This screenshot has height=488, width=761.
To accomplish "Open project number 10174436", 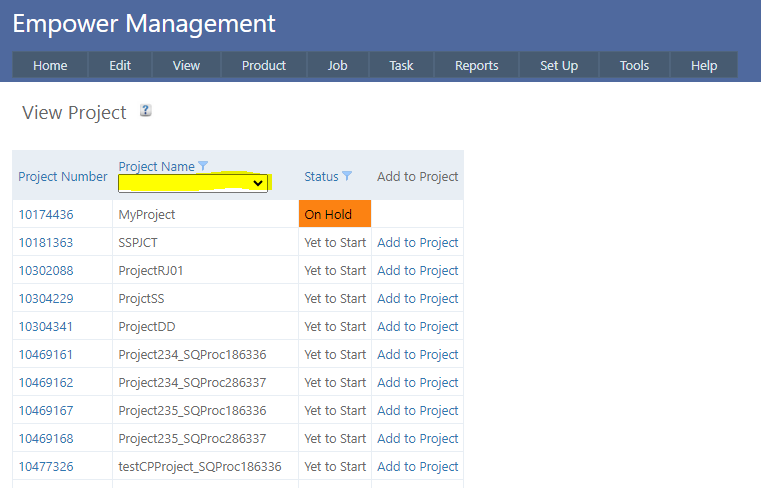I will pyautogui.click(x=45, y=214).
